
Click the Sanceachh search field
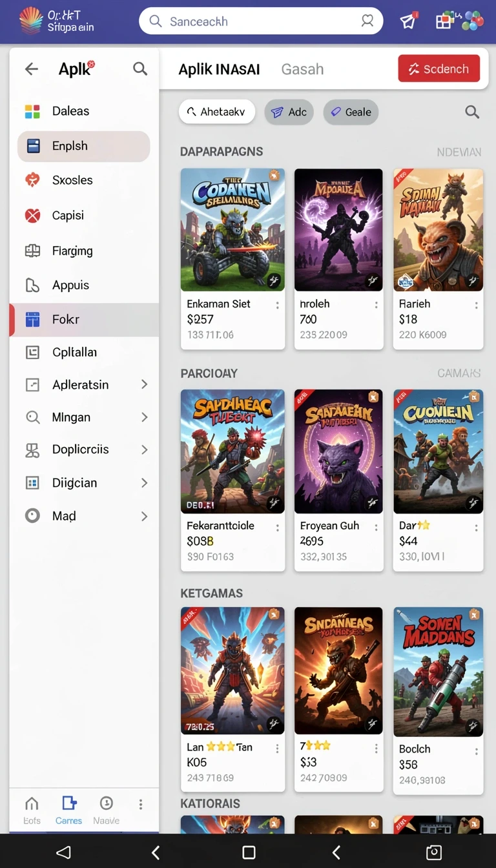tap(261, 21)
